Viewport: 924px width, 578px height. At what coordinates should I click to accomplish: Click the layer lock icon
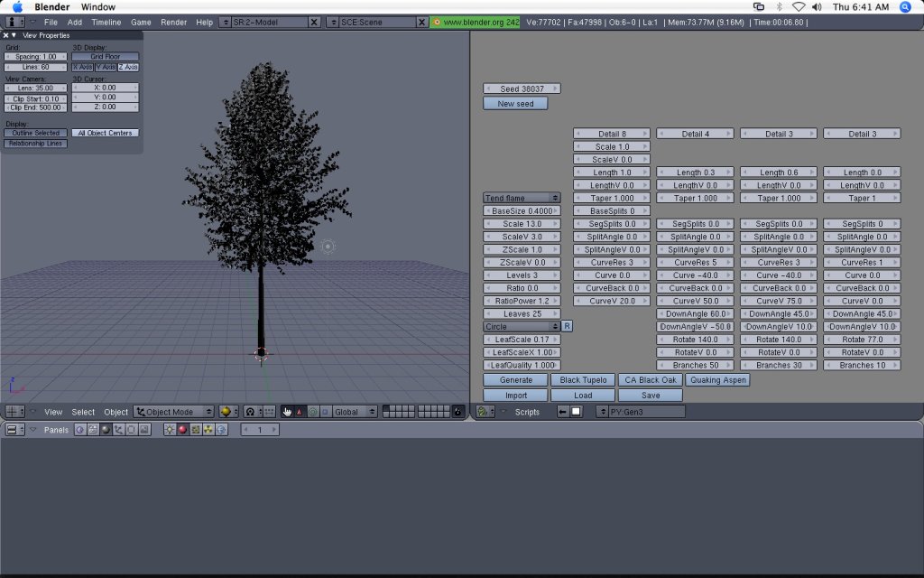pos(457,412)
